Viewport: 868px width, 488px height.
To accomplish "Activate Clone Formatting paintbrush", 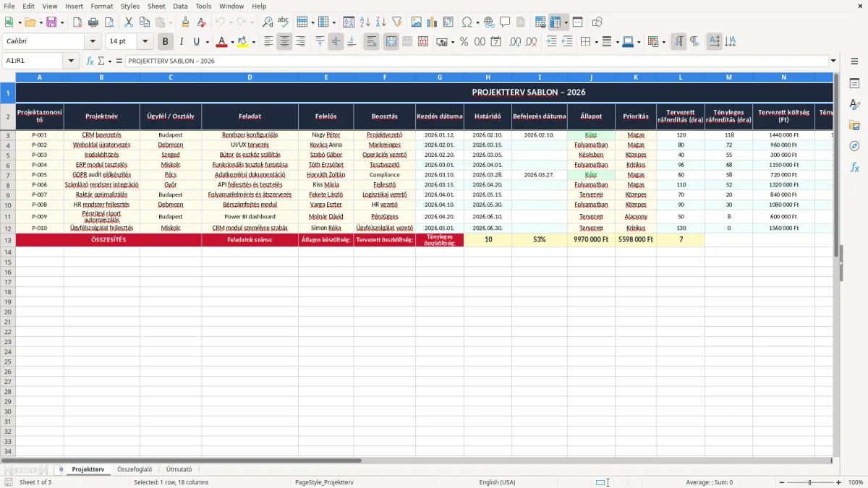I will tap(186, 22).
